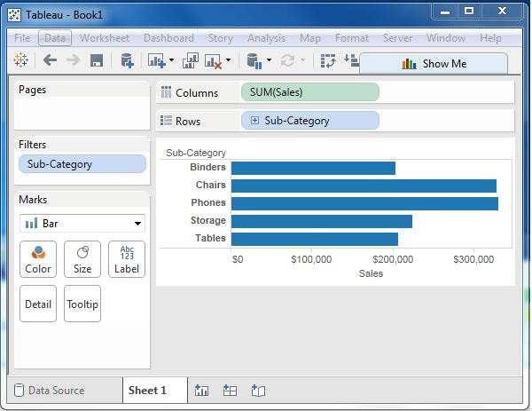This screenshot has width=532, height=411.
Task: Select the Sub-Category filter pill
Action: (82, 164)
